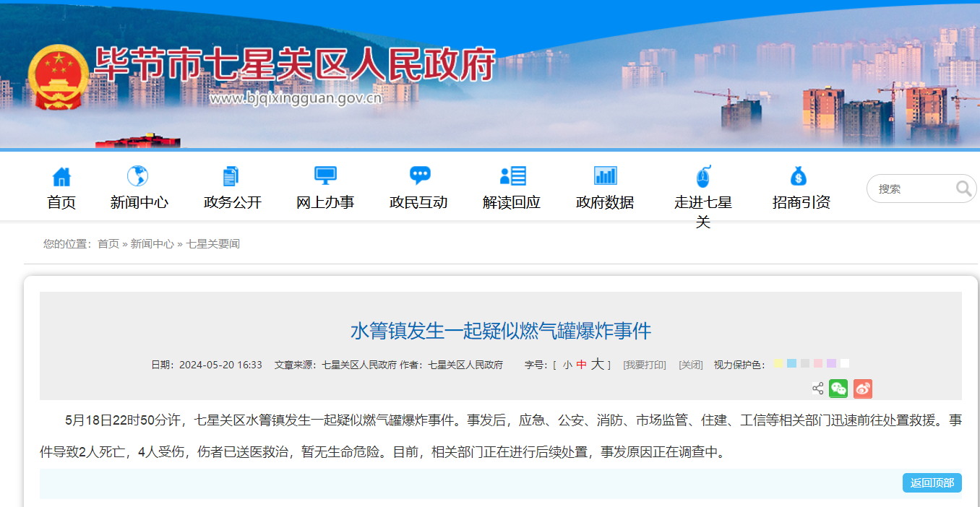
Task: Click the magnifier search icon
Action: (963, 188)
